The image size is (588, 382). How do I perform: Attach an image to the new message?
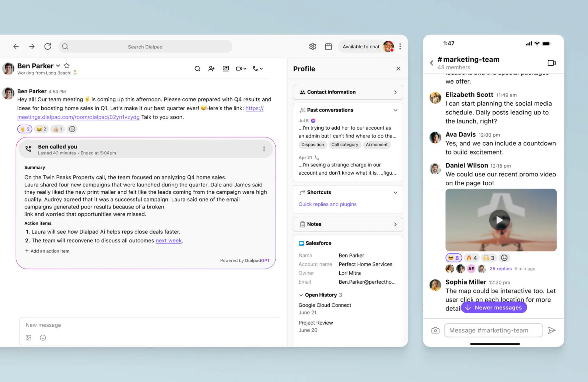click(28, 337)
